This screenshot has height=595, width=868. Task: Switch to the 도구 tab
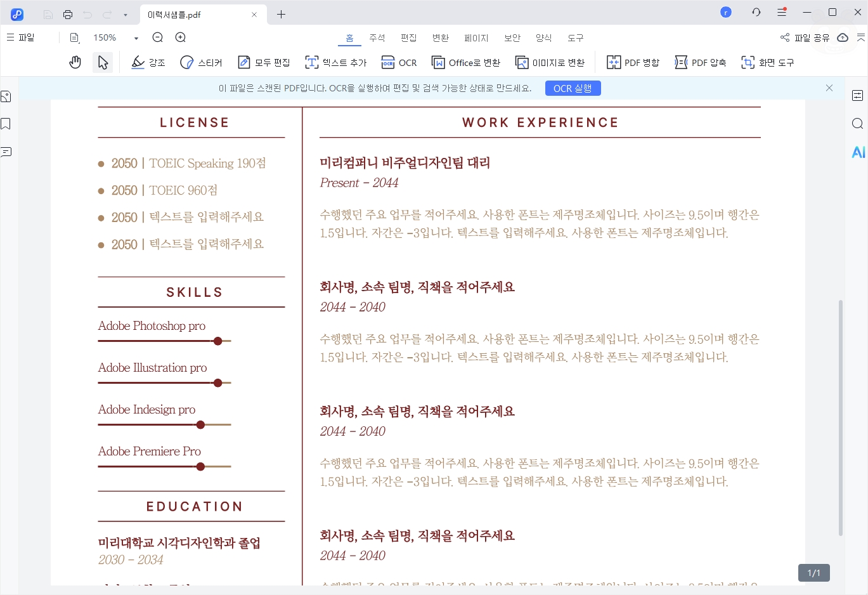click(576, 38)
